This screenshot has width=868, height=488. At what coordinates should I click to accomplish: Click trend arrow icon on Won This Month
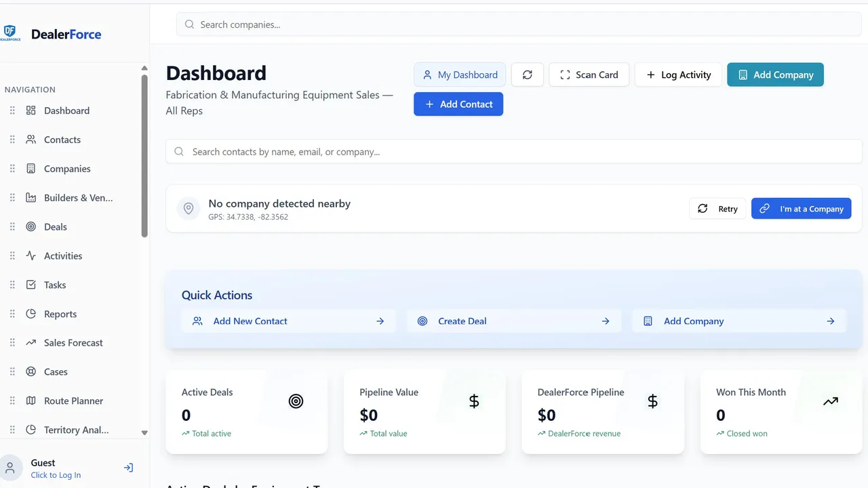(831, 401)
